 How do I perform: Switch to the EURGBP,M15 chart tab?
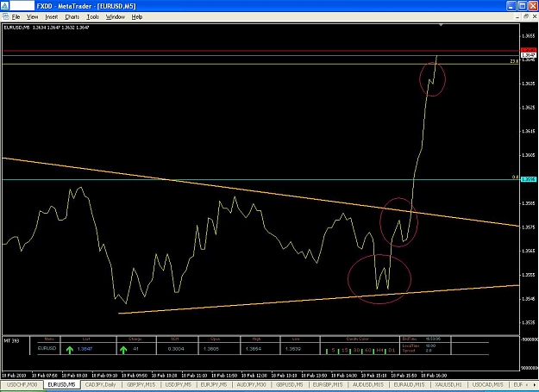point(328,385)
